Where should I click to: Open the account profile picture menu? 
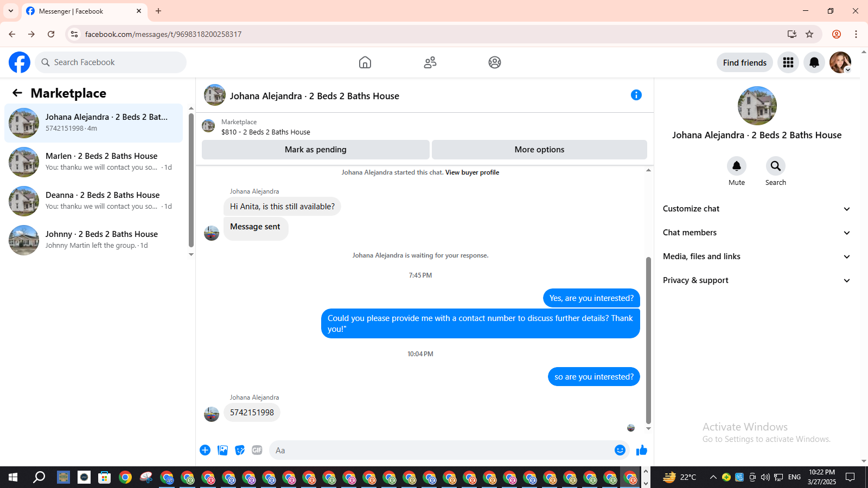(840, 62)
